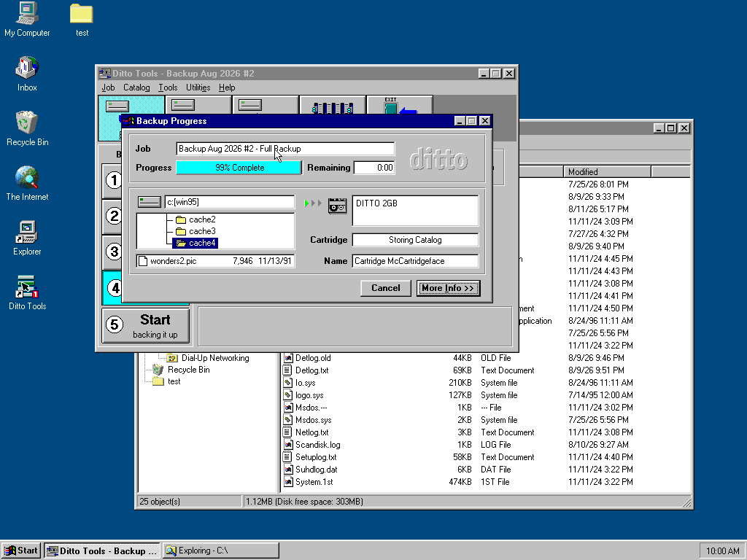Click the Exit toolbar button in Ditto Tools
The height and width of the screenshot is (560, 747).
click(x=400, y=105)
